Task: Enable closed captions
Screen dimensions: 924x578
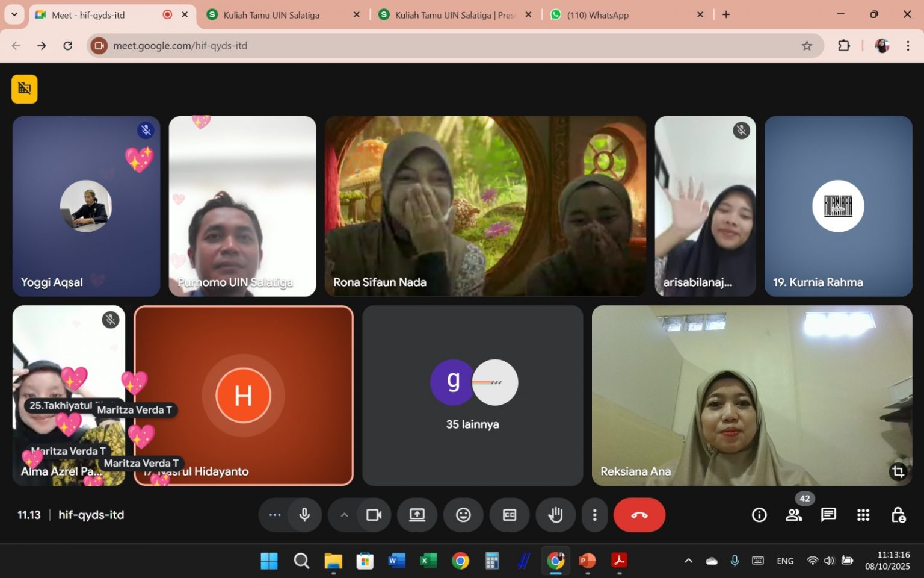Action: [x=509, y=515]
